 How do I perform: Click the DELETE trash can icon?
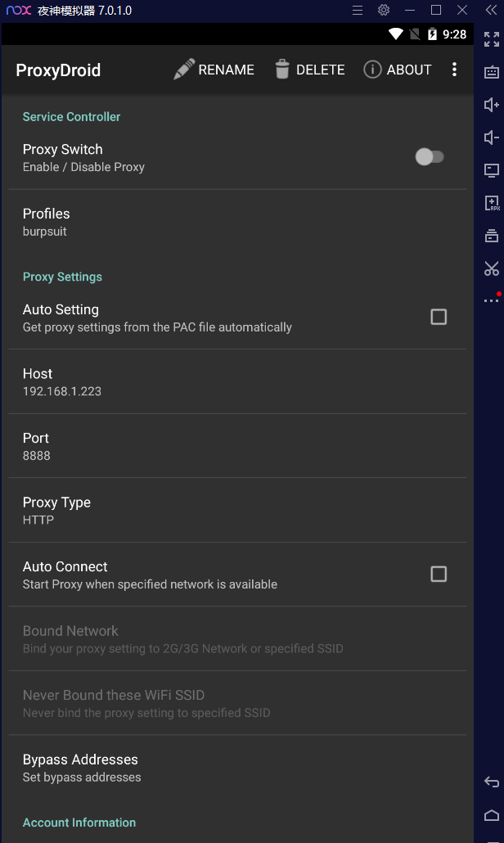[282, 70]
